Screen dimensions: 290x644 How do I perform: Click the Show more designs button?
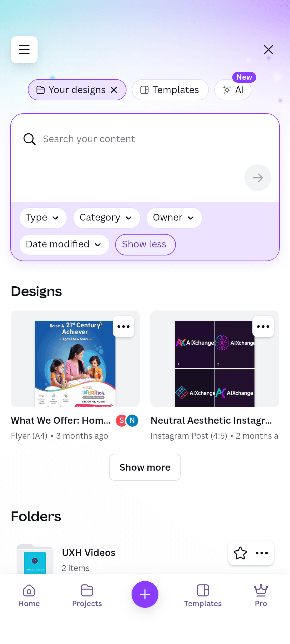coord(145,467)
